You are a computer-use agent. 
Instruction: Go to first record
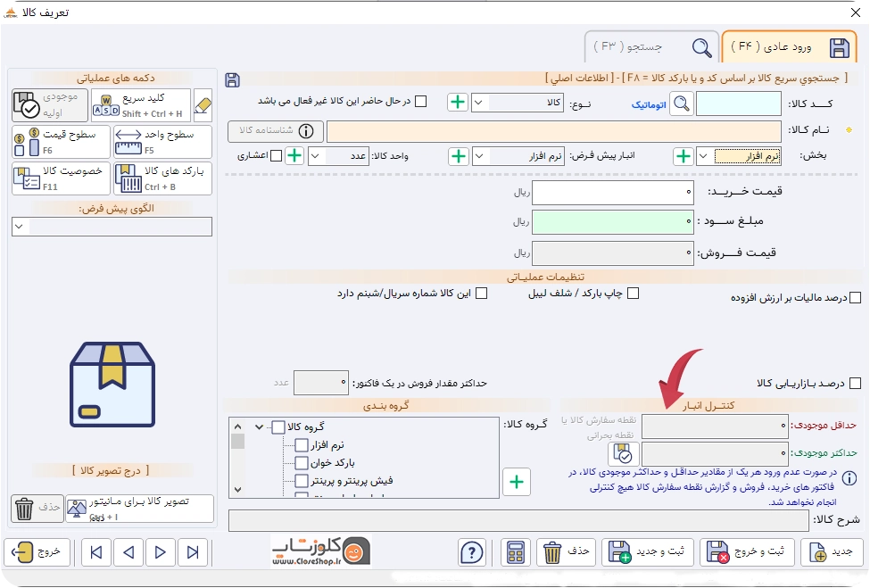tap(96, 552)
